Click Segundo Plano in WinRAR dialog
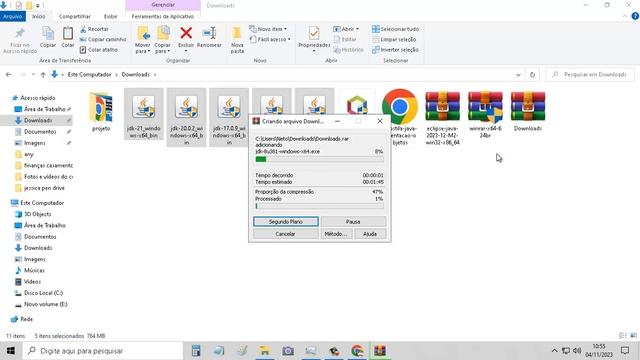Viewport: 640px width, 360px height. 286,222
